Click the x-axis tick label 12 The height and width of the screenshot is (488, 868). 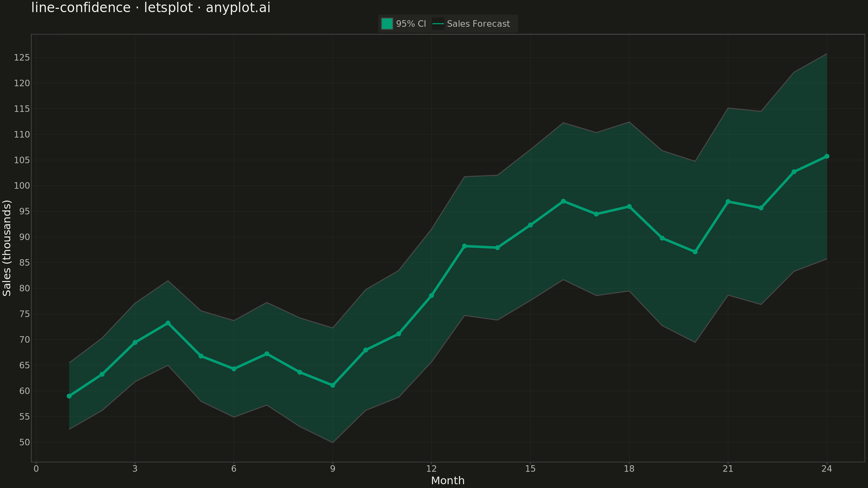(431, 469)
